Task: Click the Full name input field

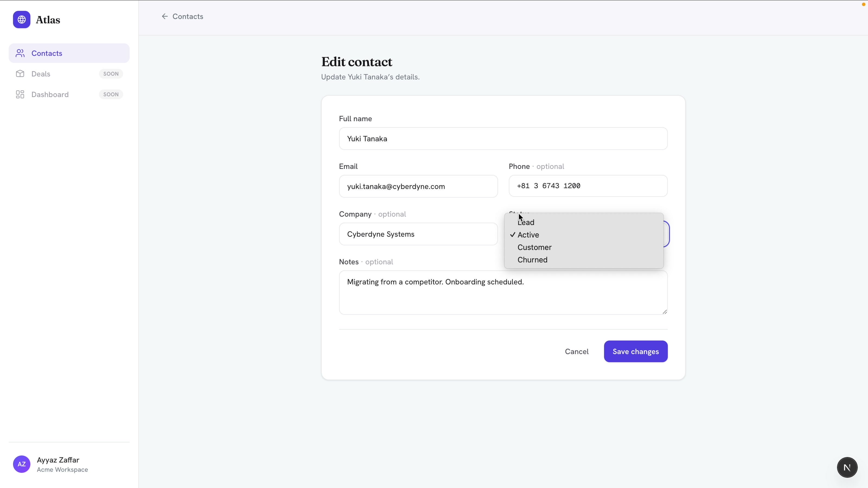Action: (503, 139)
